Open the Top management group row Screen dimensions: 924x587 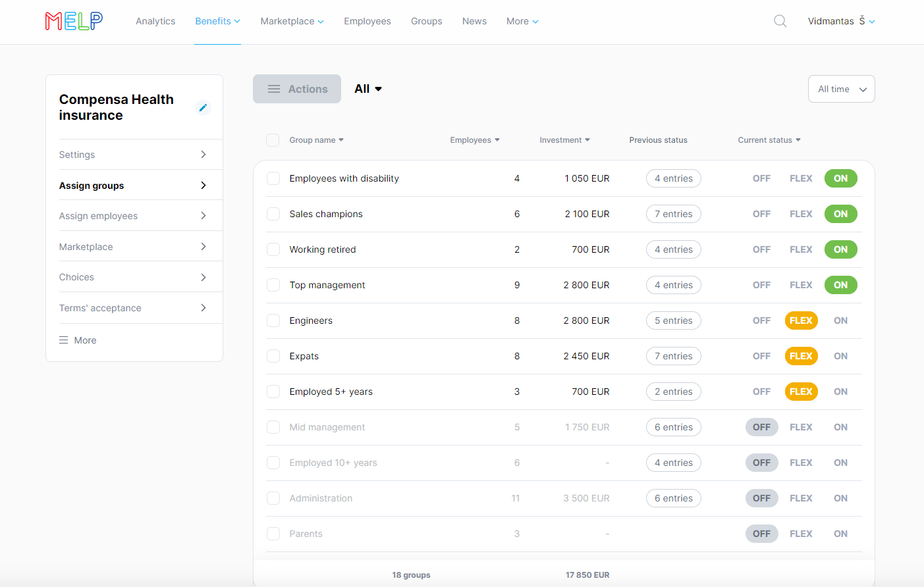tap(327, 285)
